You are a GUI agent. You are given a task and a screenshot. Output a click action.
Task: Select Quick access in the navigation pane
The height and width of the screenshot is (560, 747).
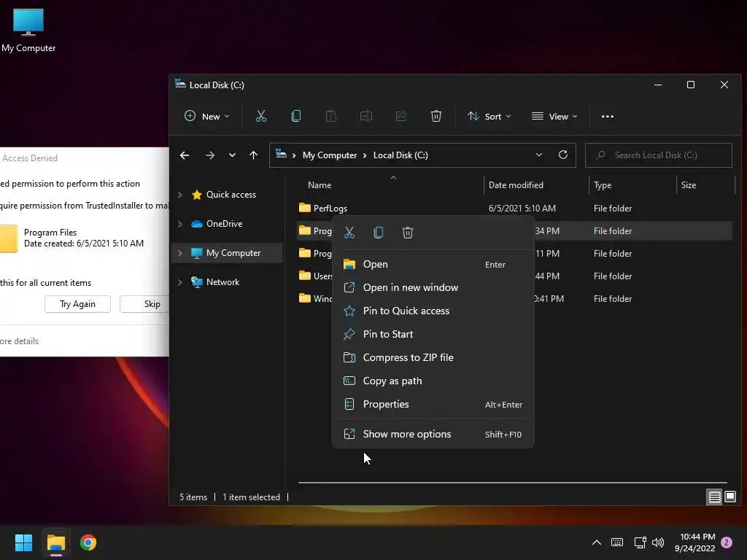pyautogui.click(x=231, y=195)
